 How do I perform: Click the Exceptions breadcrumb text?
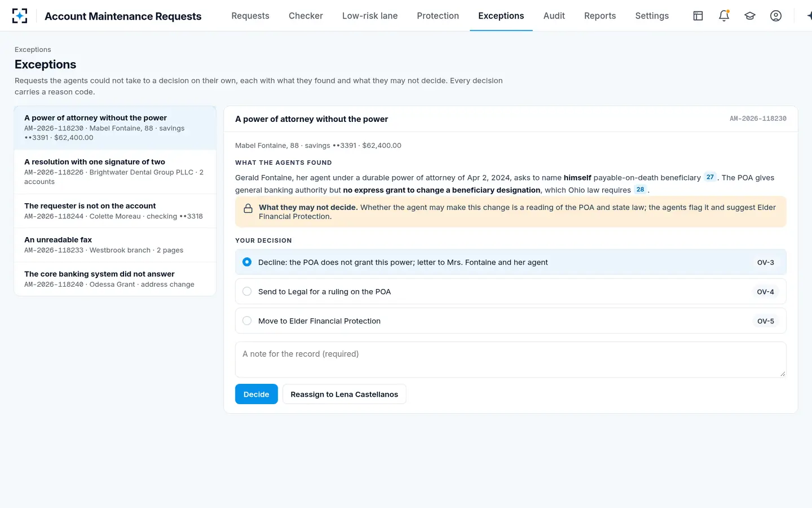[33, 50]
